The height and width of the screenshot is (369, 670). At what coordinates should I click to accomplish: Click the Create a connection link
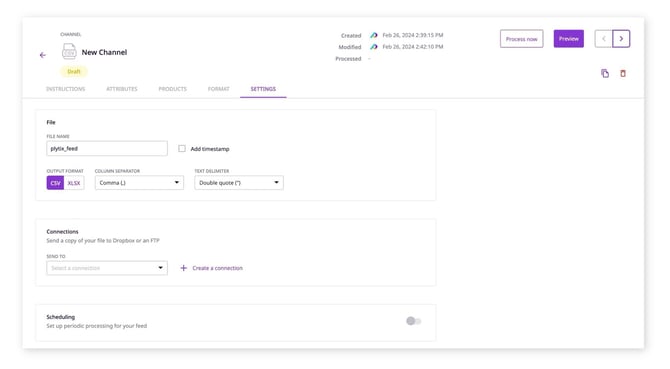[217, 268]
